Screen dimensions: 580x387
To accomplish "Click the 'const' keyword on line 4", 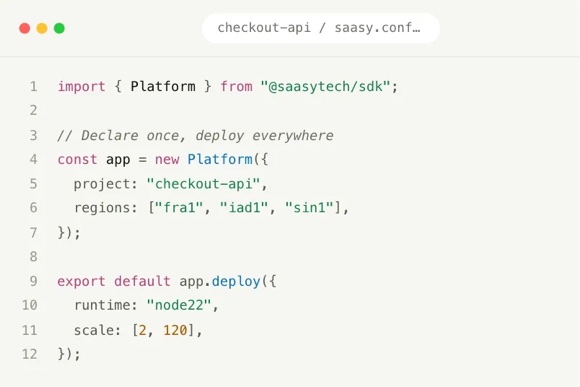I will click(x=77, y=159).
